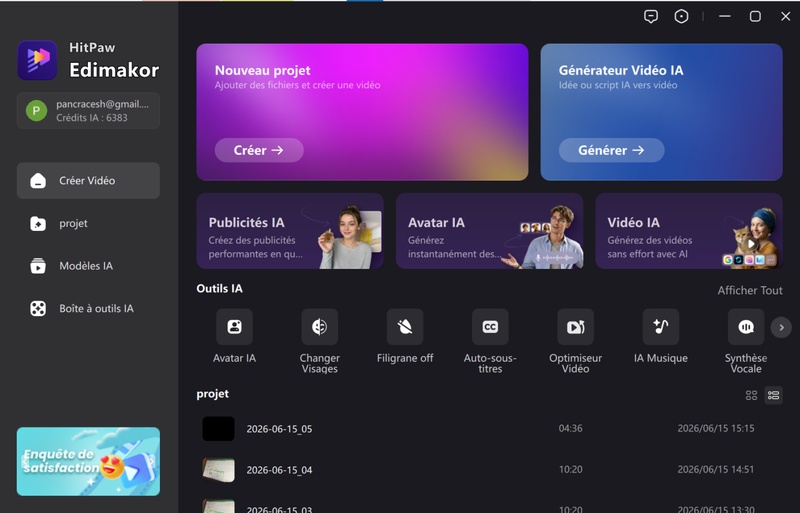Select the Créer Vidéo sidebar tab
The height and width of the screenshot is (513, 800).
click(x=88, y=181)
